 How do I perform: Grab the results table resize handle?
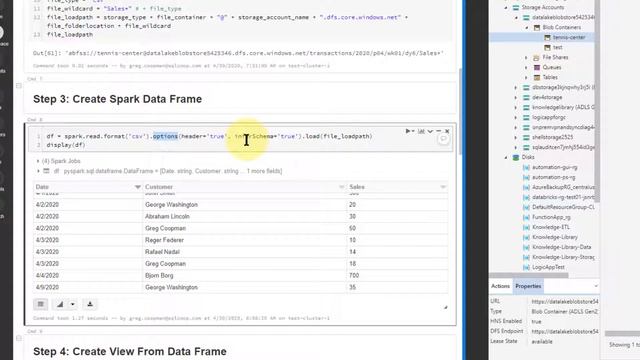pyautogui.click(x=445, y=307)
